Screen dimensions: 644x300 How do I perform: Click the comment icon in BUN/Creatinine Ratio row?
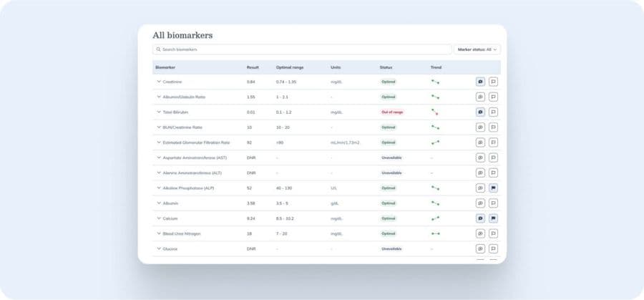[480, 127]
